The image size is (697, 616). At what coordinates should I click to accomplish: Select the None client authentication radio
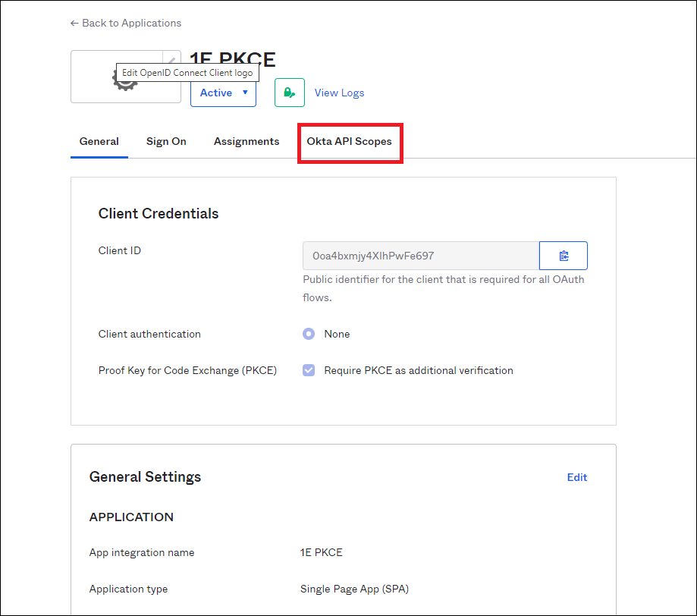309,334
